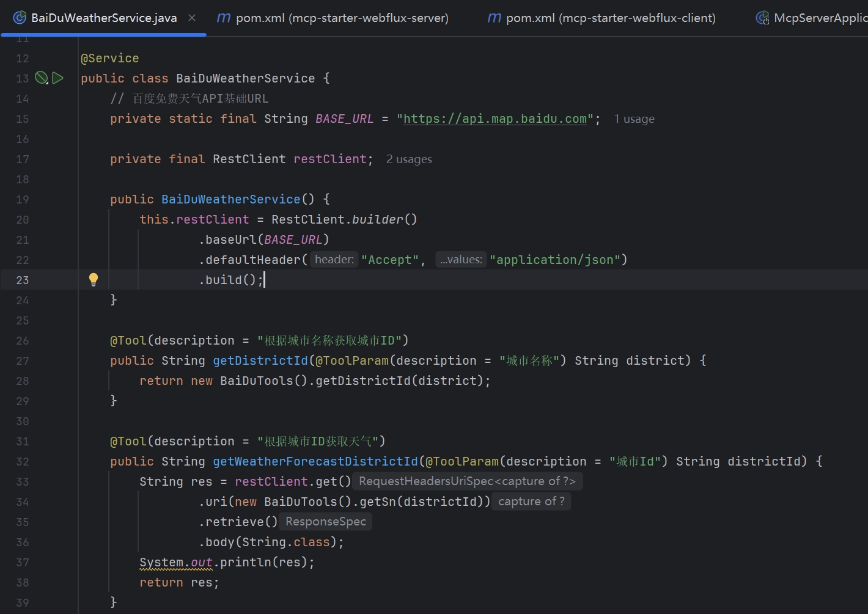Click Maven icon on webflux-client pom tab
This screenshot has height=614, width=868.
pyautogui.click(x=494, y=18)
